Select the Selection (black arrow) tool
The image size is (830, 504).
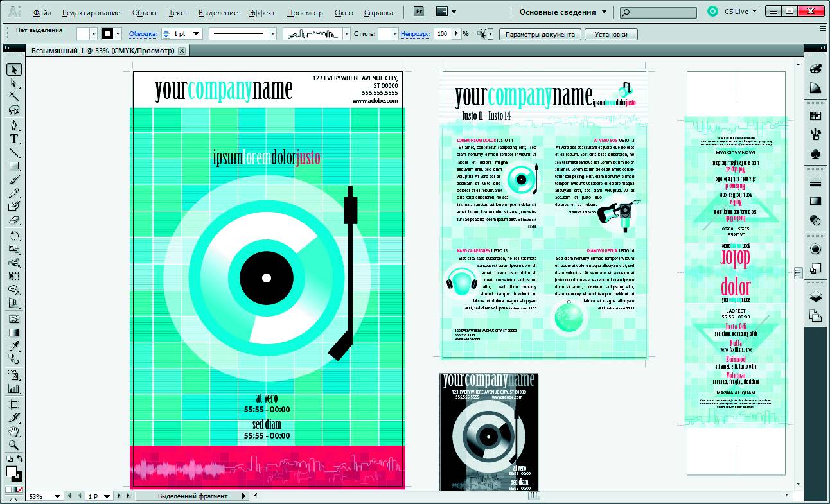(x=14, y=69)
